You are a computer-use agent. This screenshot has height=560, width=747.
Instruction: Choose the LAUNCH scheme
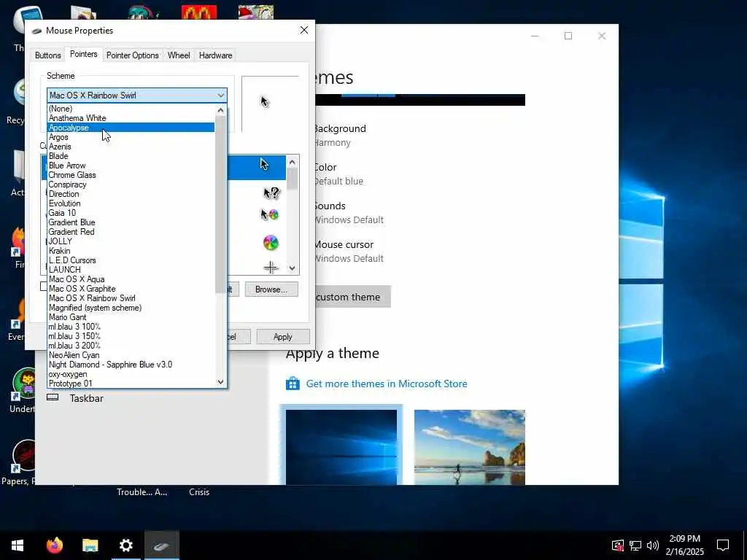tap(131, 270)
